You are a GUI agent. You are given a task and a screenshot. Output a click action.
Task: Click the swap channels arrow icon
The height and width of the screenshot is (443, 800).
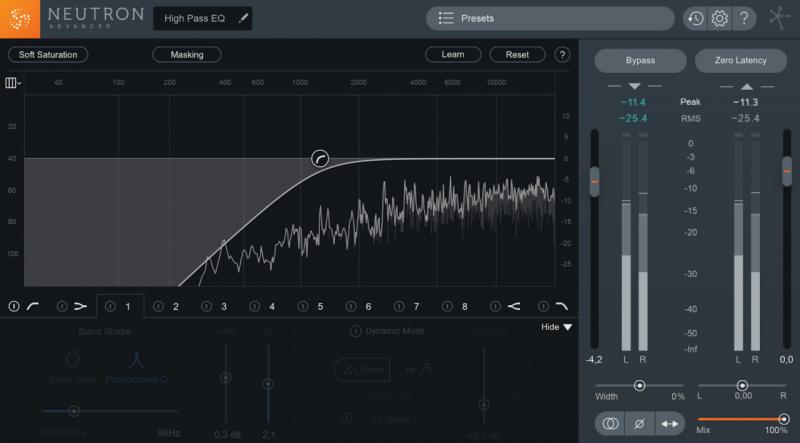[x=669, y=424]
